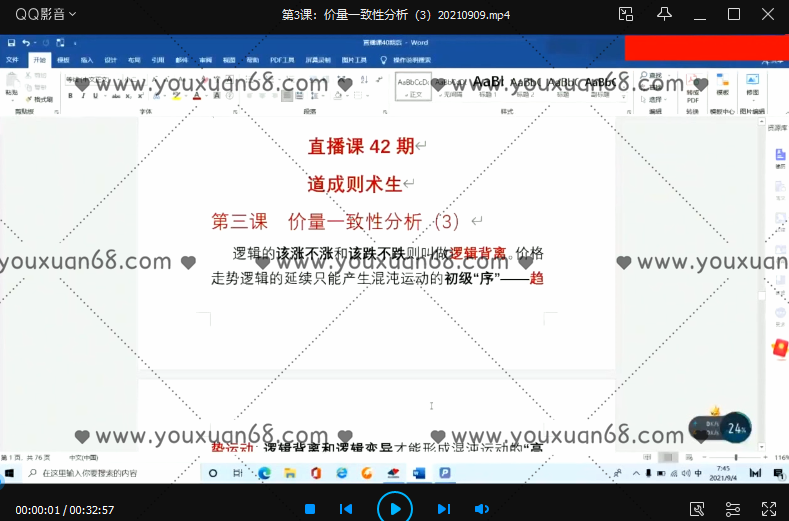Click the 模板 template center icon
The image size is (789, 521).
tap(723, 85)
